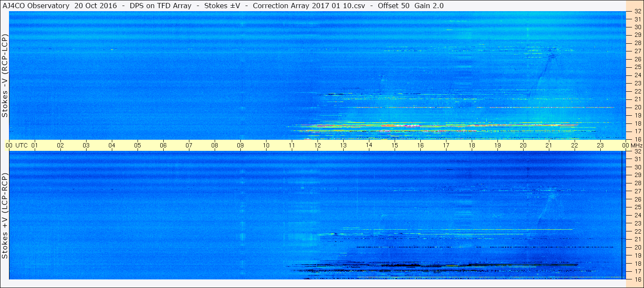Click the 'Stokes +V (LCP-RCP)' vertical axis label
Viewport: 644px width, 288px height.
tap(5, 216)
